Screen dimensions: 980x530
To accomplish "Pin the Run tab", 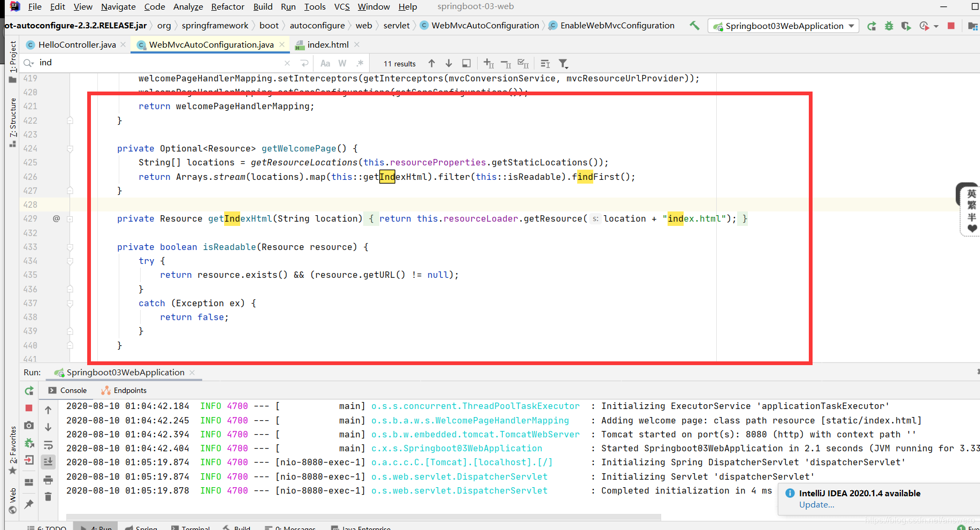I will [29, 504].
